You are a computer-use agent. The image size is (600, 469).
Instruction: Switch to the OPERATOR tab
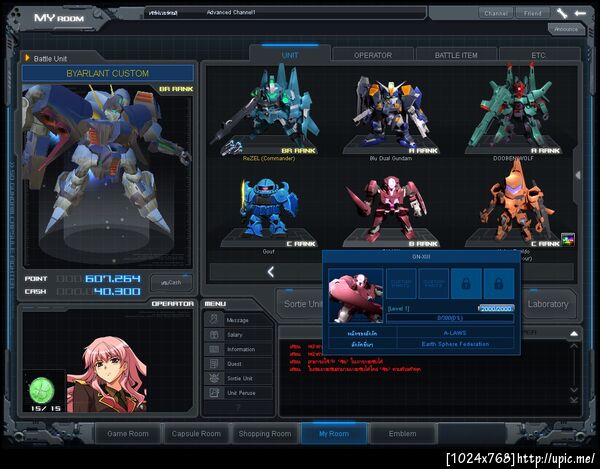tap(373, 55)
